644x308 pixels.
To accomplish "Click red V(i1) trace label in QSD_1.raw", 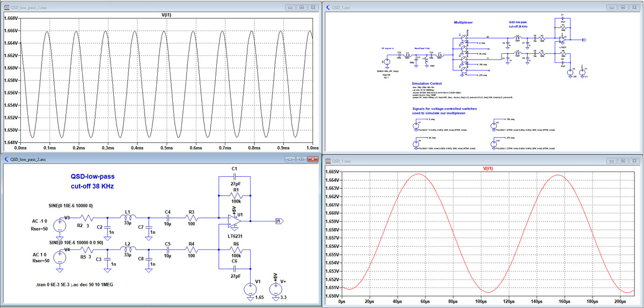I will tap(488, 168).
